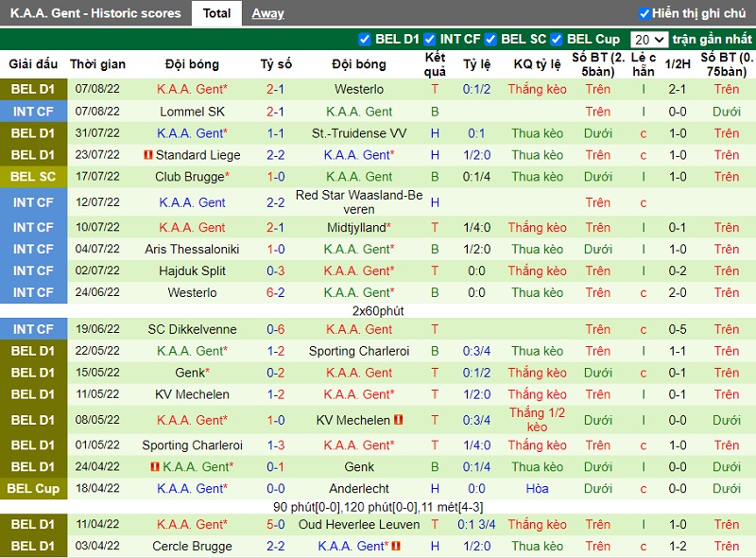756x558 pixels.
Task: Open Red Star Waasland-Beveren link
Action: 359,201
